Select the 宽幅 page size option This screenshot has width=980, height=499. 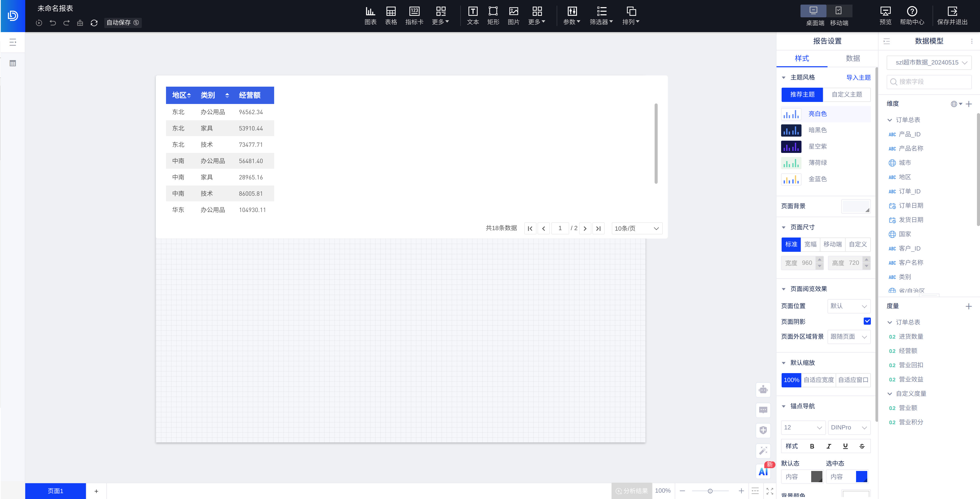click(810, 244)
